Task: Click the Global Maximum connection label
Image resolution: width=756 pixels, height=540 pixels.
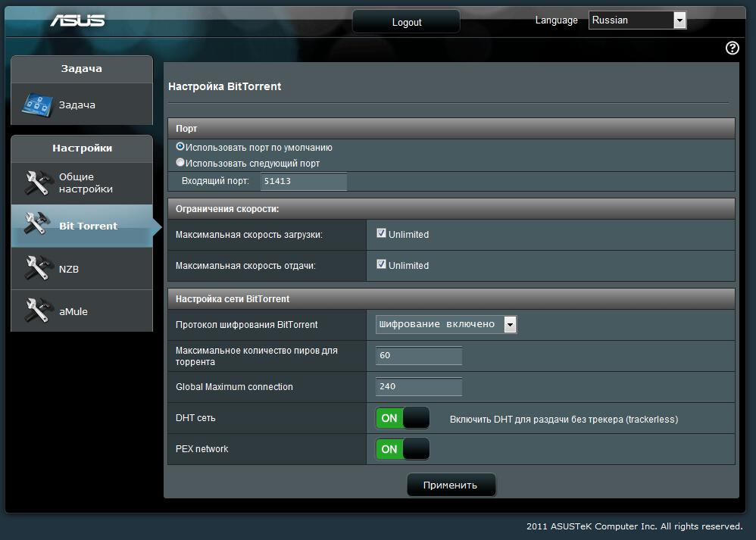Action: click(x=234, y=387)
